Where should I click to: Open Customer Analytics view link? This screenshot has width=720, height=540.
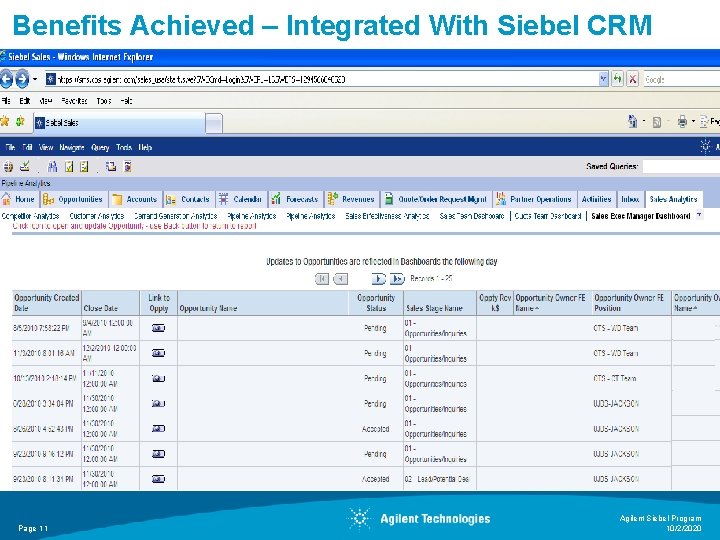(96, 216)
